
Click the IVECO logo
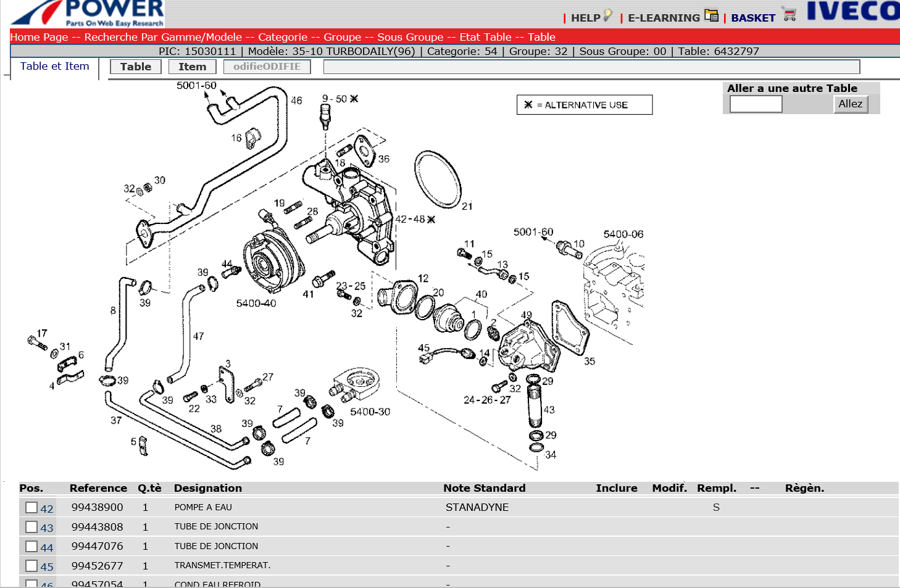853,12
